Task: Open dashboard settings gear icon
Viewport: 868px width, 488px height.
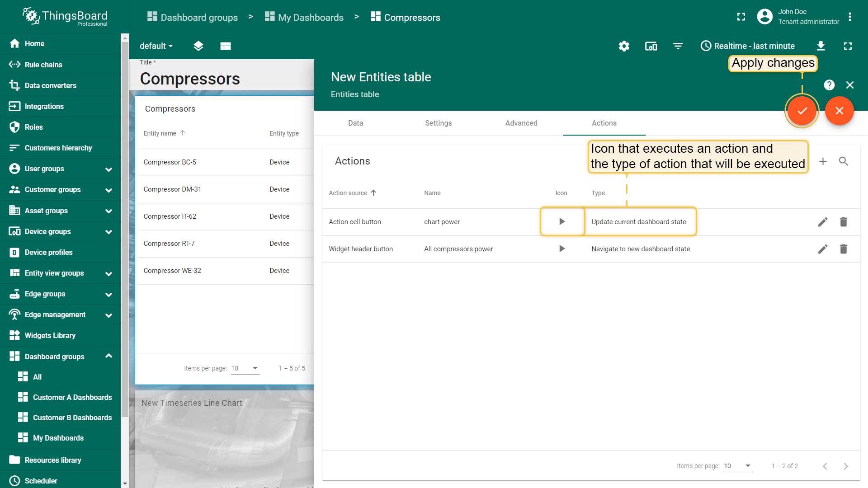Action: pyautogui.click(x=624, y=46)
